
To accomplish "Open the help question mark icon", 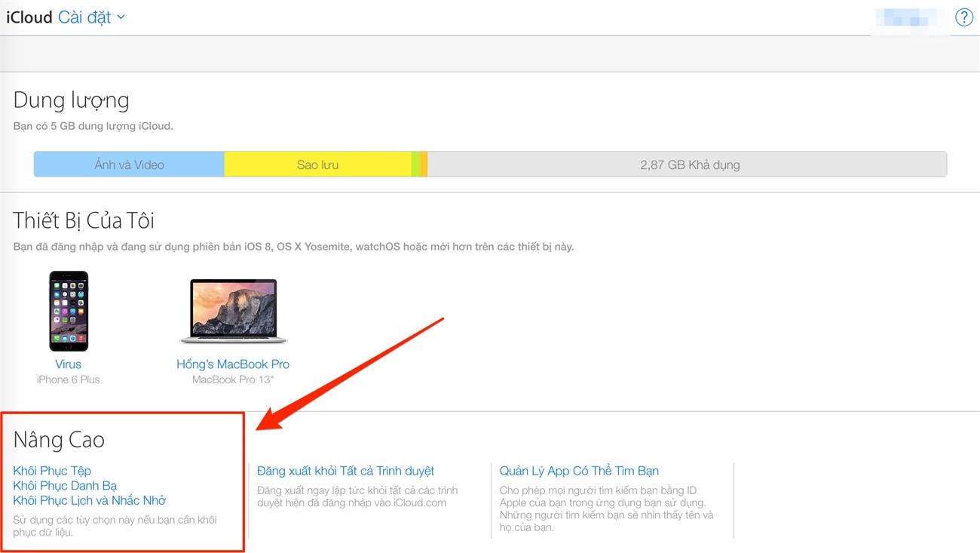I will (963, 17).
